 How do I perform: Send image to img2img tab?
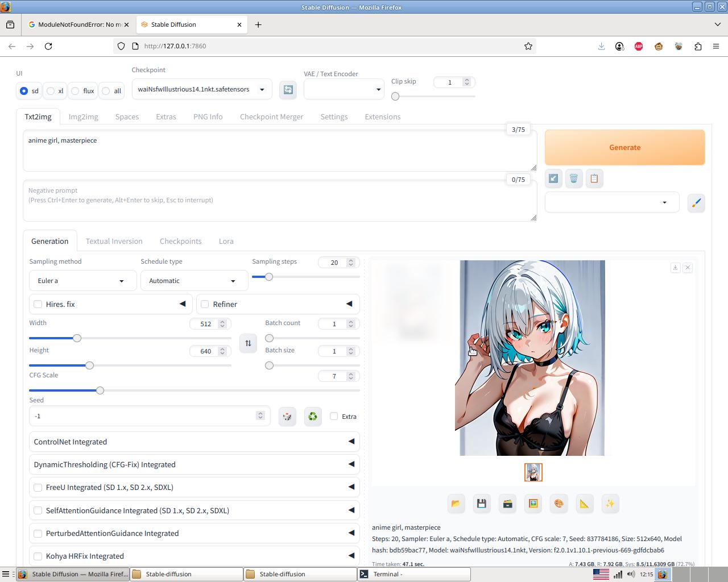(533, 504)
